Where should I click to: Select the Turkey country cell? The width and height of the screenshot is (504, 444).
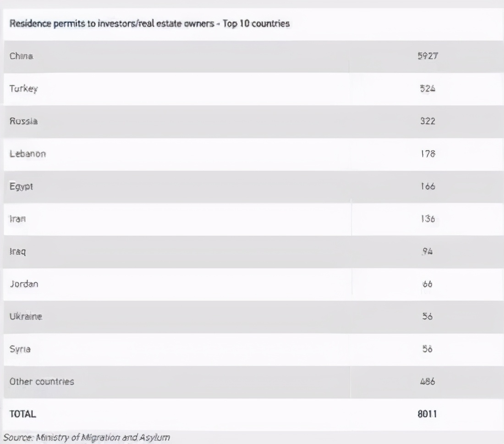point(23,89)
